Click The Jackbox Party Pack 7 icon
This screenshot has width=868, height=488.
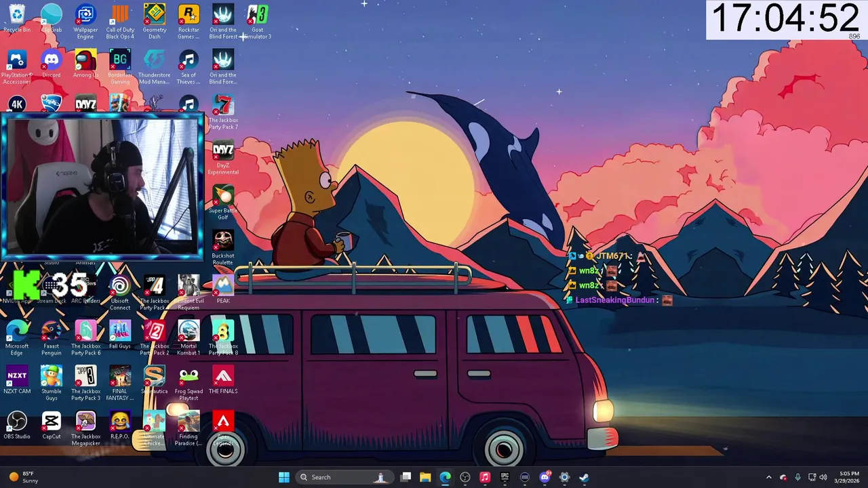(x=223, y=113)
